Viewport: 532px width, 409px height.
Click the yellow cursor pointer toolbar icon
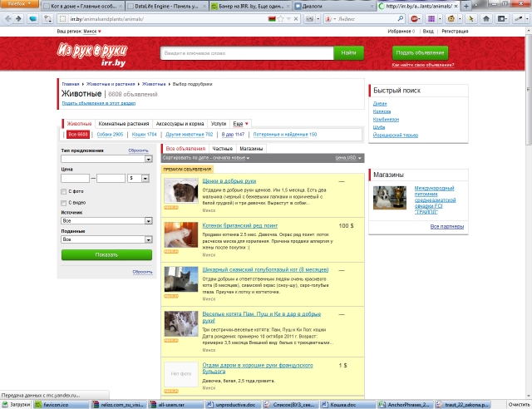click(x=471, y=19)
